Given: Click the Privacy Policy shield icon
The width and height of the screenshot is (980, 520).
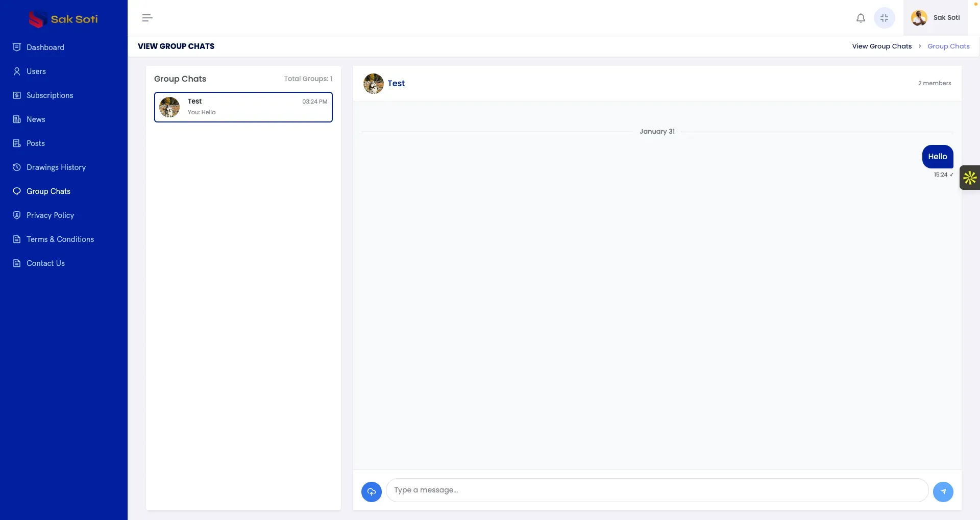Looking at the screenshot, I should pyautogui.click(x=17, y=215).
